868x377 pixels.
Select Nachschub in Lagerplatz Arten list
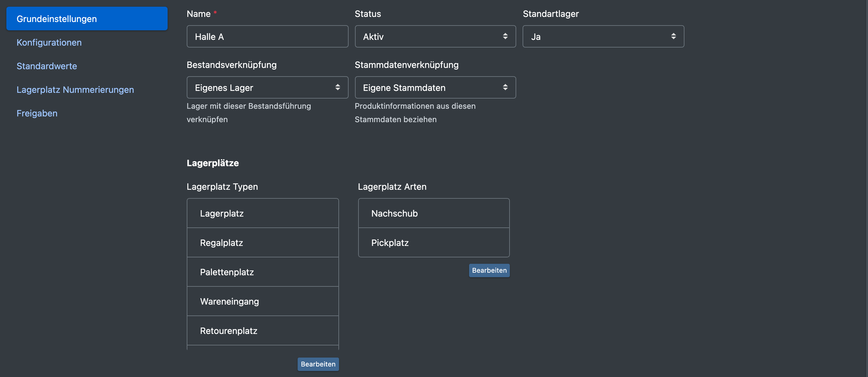coord(434,213)
